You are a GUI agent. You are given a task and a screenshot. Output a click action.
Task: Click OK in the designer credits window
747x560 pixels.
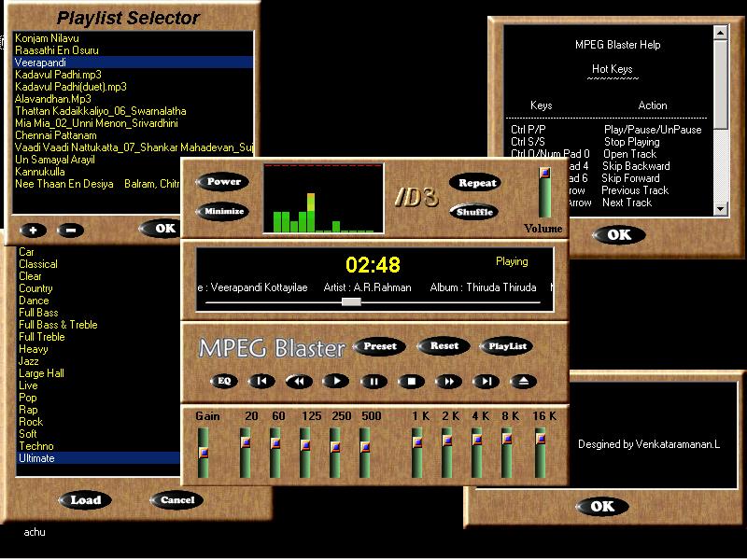point(602,506)
